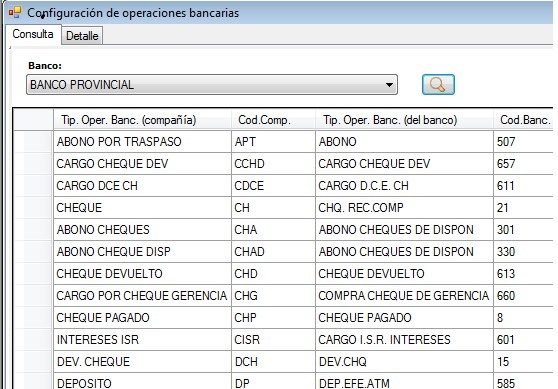Click the CHA code cell
The image size is (558, 389).
(x=273, y=230)
